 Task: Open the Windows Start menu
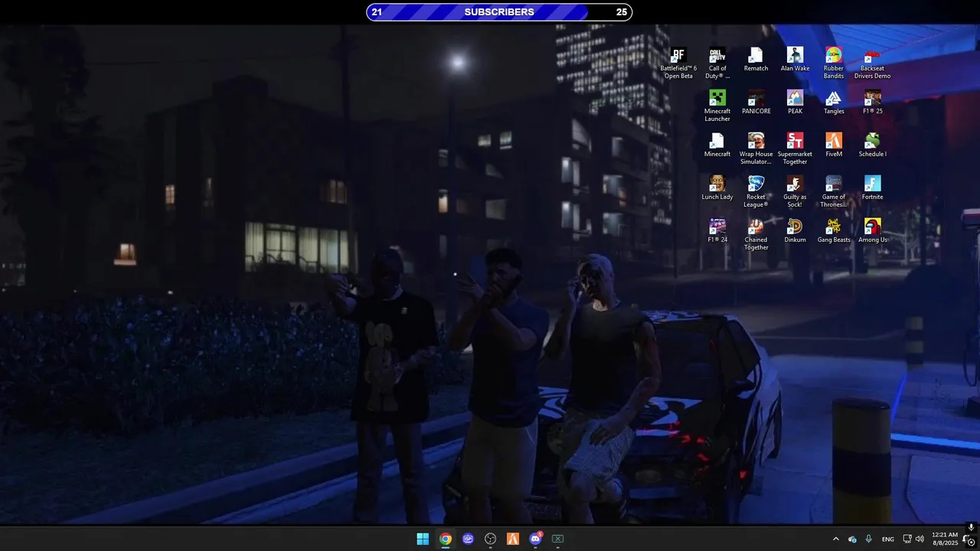(423, 539)
